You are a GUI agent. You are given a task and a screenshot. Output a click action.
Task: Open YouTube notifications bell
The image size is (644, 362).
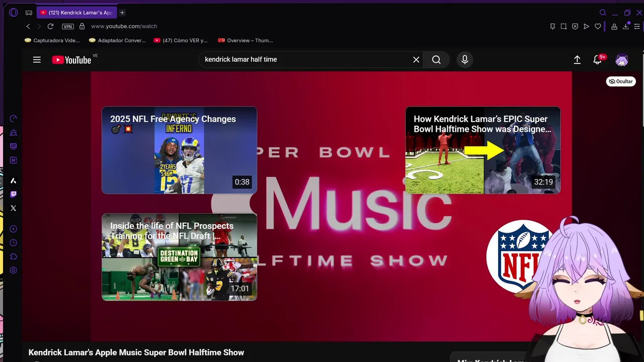[597, 60]
